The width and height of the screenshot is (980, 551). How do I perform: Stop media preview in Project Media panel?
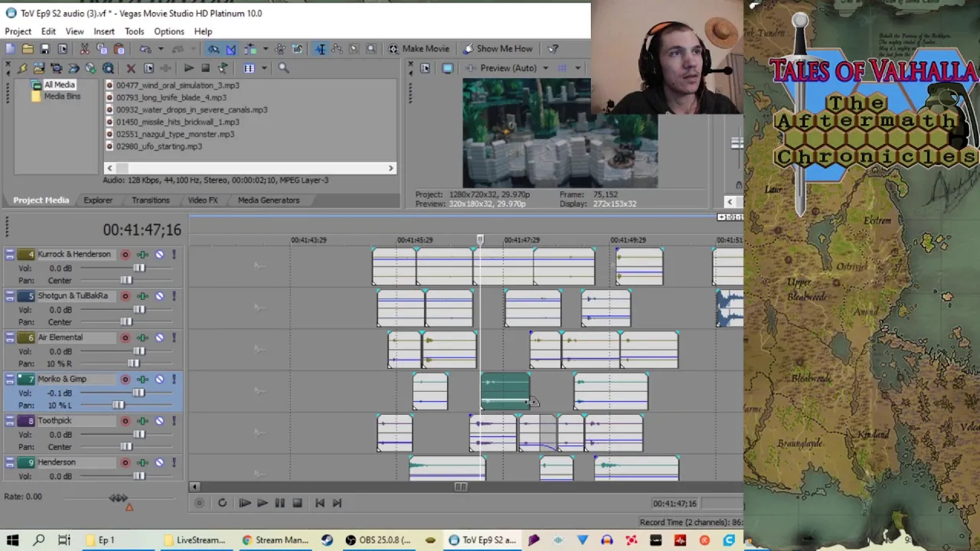pyautogui.click(x=205, y=68)
